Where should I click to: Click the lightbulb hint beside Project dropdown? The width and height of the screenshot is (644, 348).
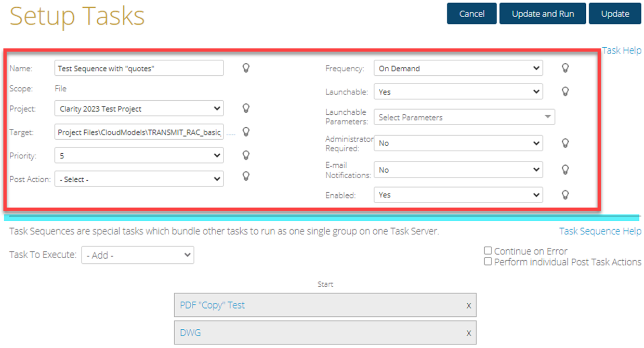[246, 108]
